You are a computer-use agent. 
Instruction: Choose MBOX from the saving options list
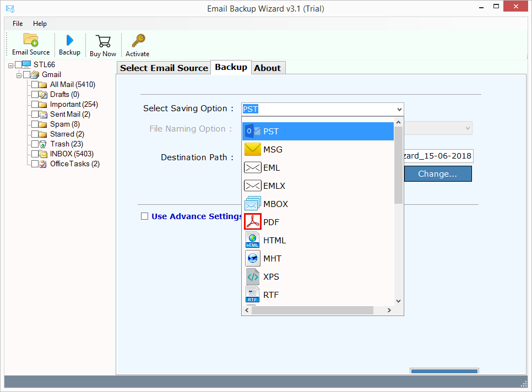coord(318,204)
